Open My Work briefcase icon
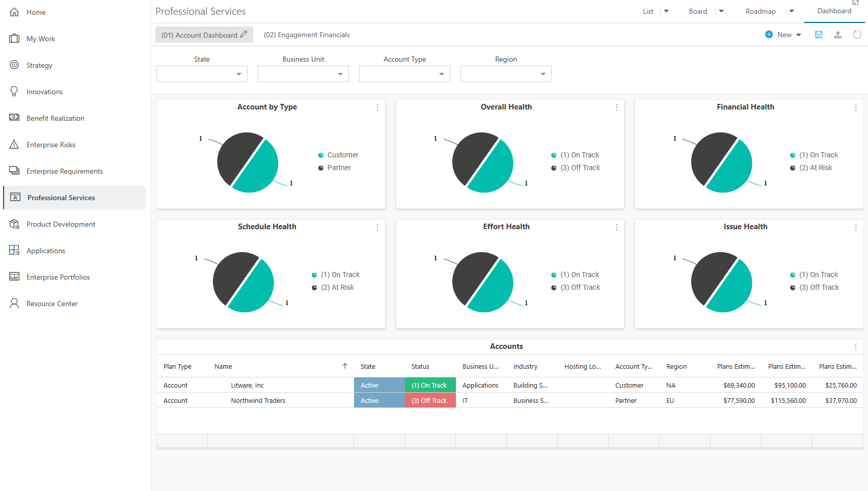 pyautogui.click(x=14, y=39)
